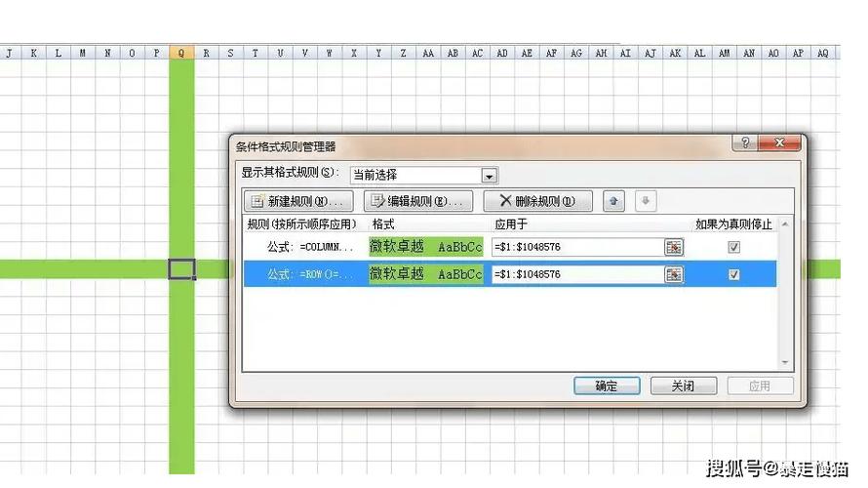Image resolution: width=868 pixels, height=488 pixels.
Task: Open the 当前选择 rule scope dropdown
Action: [489, 176]
